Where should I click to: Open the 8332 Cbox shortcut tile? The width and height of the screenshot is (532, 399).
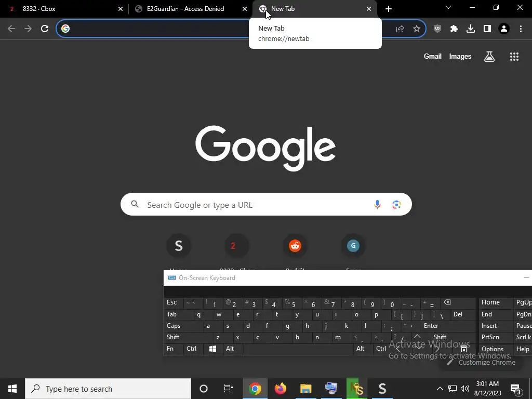coord(237,246)
